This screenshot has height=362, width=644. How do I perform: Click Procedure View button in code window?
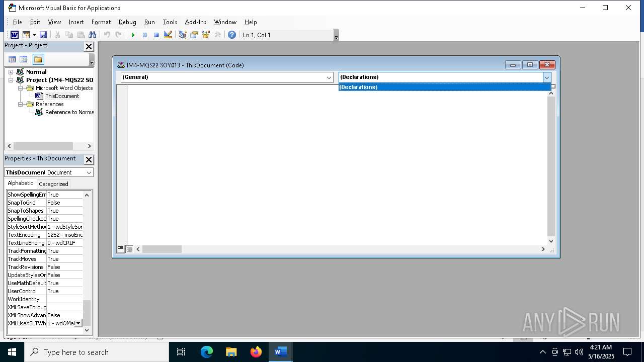(x=121, y=249)
